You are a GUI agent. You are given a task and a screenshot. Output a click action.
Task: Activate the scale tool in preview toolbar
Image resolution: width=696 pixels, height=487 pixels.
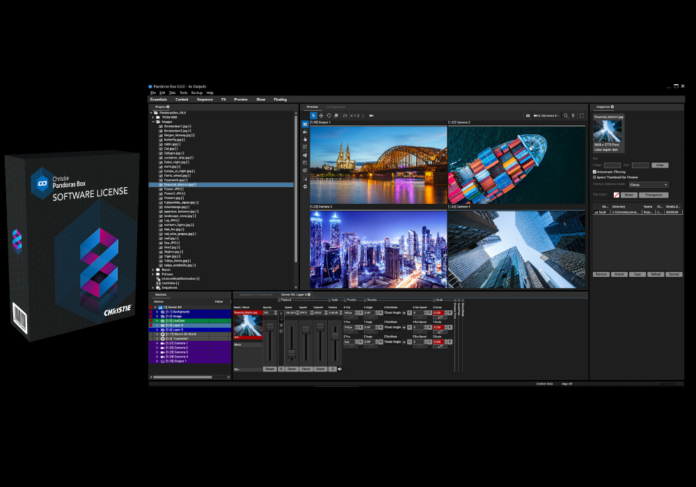(336, 115)
